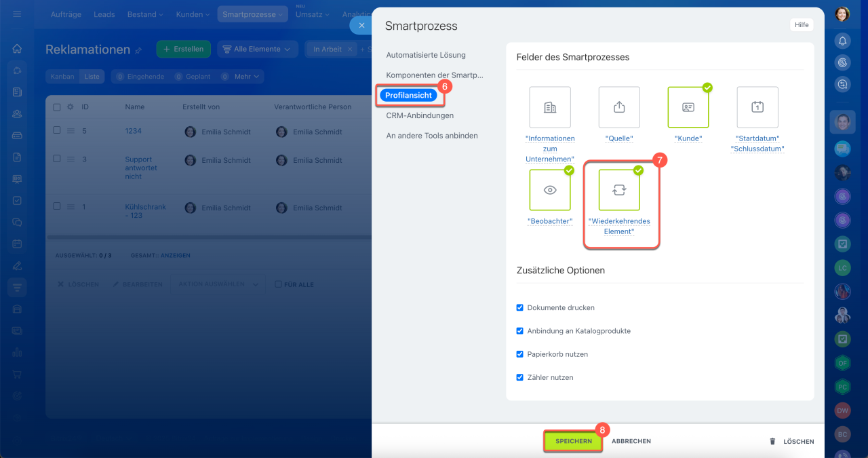Select the Profilansicht section
This screenshot has width=868, height=458.
click(408, 96)
